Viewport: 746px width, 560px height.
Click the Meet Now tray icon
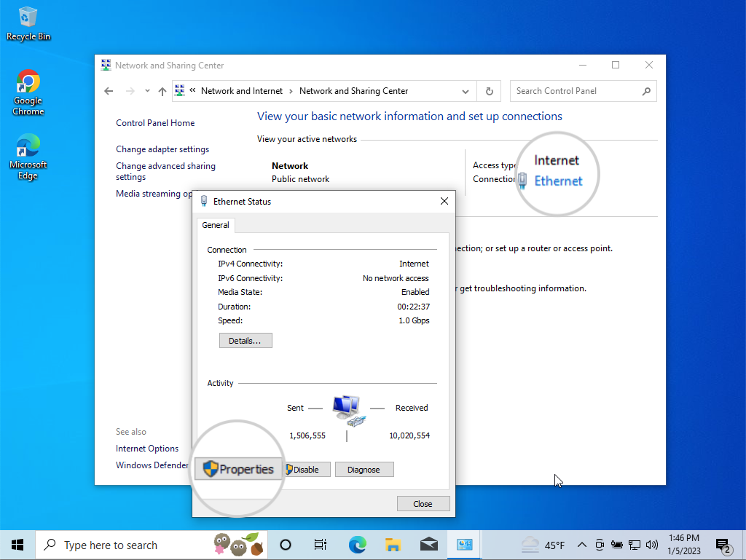600,545
